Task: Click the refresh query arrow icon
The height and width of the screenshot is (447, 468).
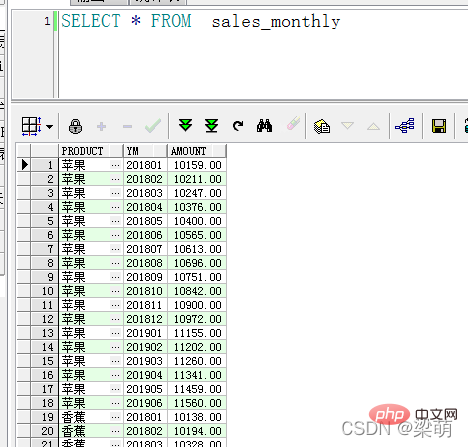Action: 238,126
